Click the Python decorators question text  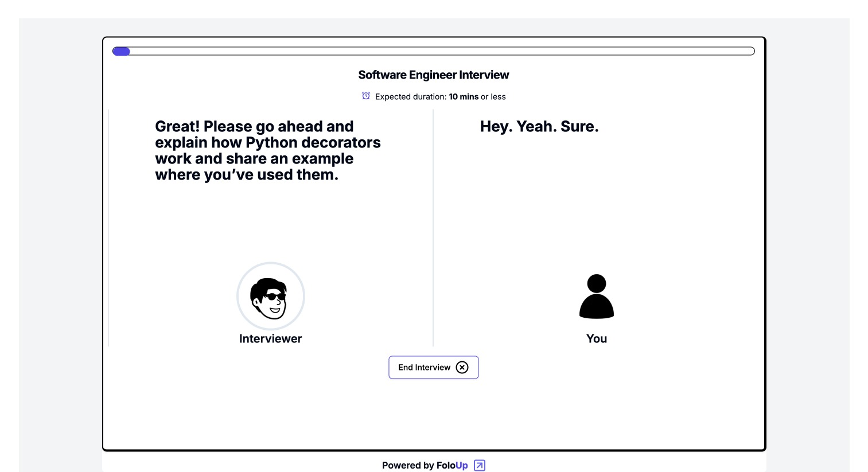(267, 150)
